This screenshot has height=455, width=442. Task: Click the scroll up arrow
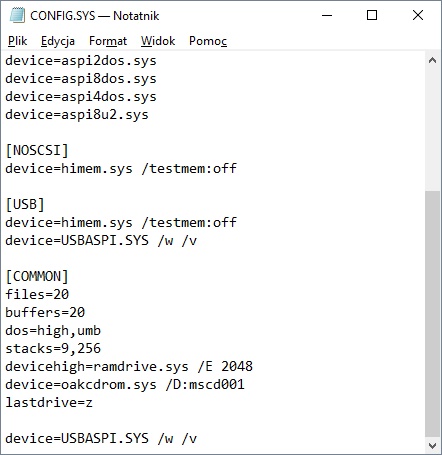tap(432, 61)
